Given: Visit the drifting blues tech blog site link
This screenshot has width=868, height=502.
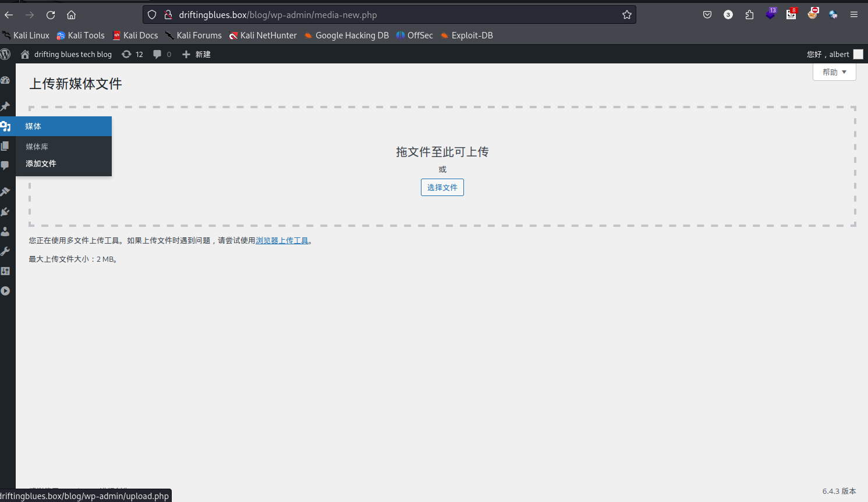Looking at the screenshot, I should tap(66, 54).
